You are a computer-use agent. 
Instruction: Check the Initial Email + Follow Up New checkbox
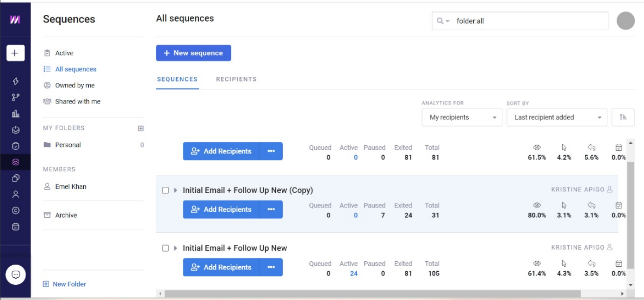point(165,248)
